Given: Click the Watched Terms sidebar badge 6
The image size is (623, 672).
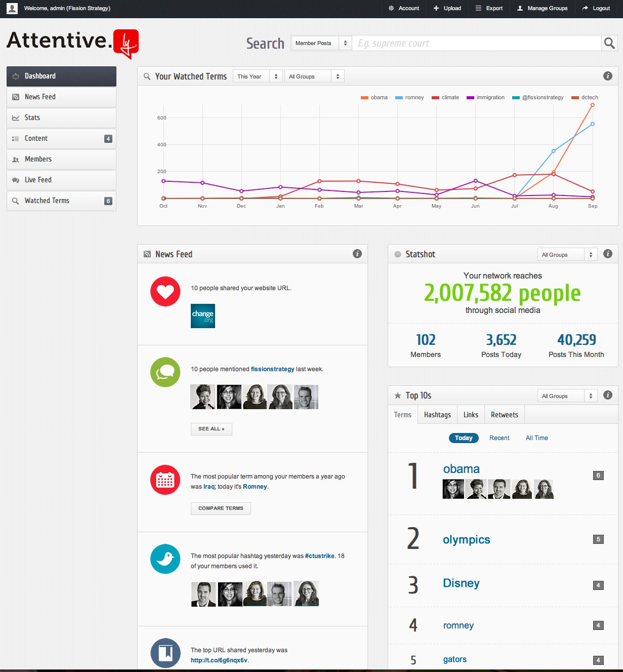Looking at the screenshot, I should [x=108, y=201].
